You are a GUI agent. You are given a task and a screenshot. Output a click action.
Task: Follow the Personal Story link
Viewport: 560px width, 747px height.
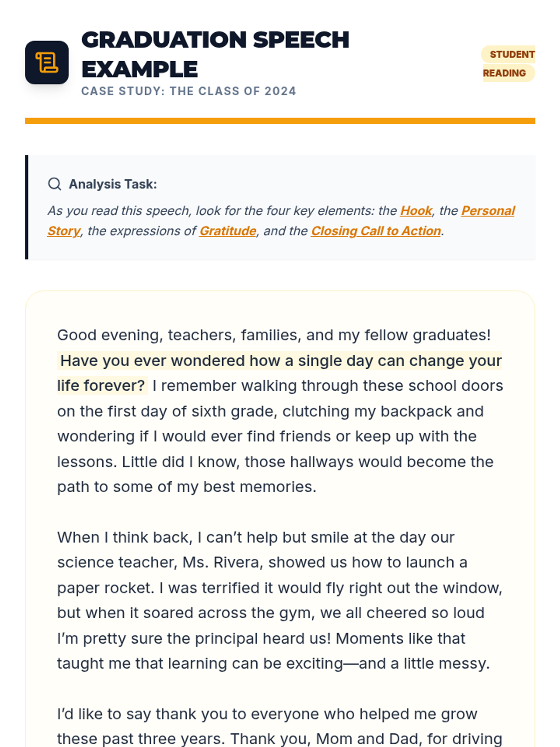(488, 211)
